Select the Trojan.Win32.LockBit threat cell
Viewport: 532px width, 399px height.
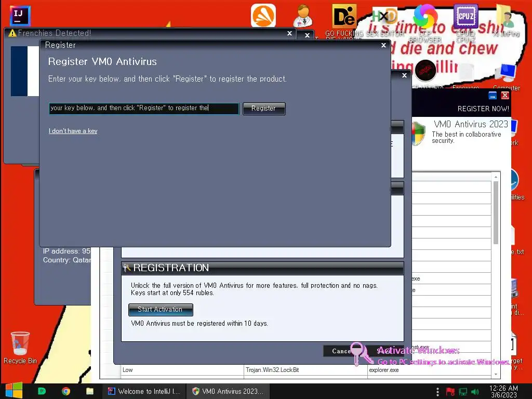coord(305,370)
